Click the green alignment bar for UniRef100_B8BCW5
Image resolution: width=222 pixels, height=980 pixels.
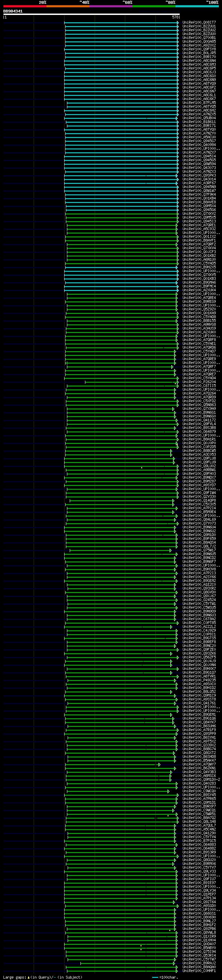click(x=119, y=451)
